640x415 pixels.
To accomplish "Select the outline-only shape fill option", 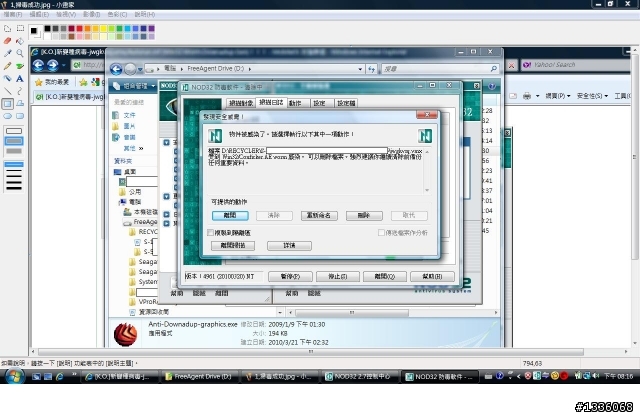I will [x=14, y=131].
